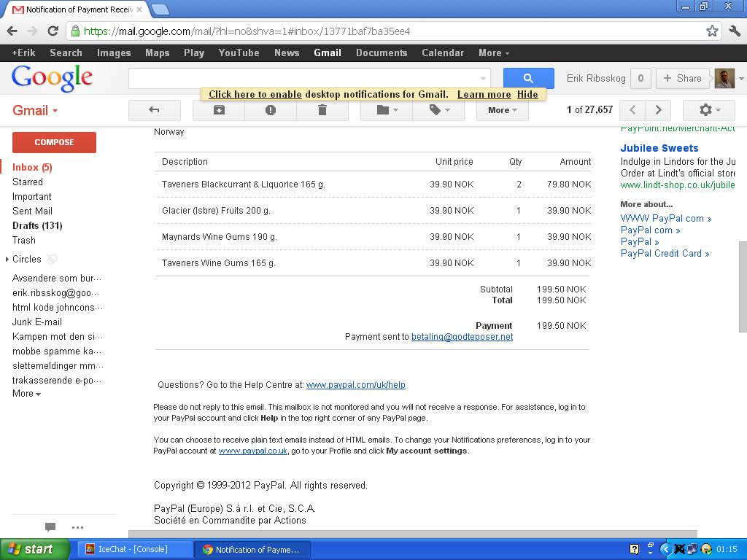Open the Inbox (5) folder
Image resolution: width=747 pixels, height=560 pixels.
click(x=32, y=167)
